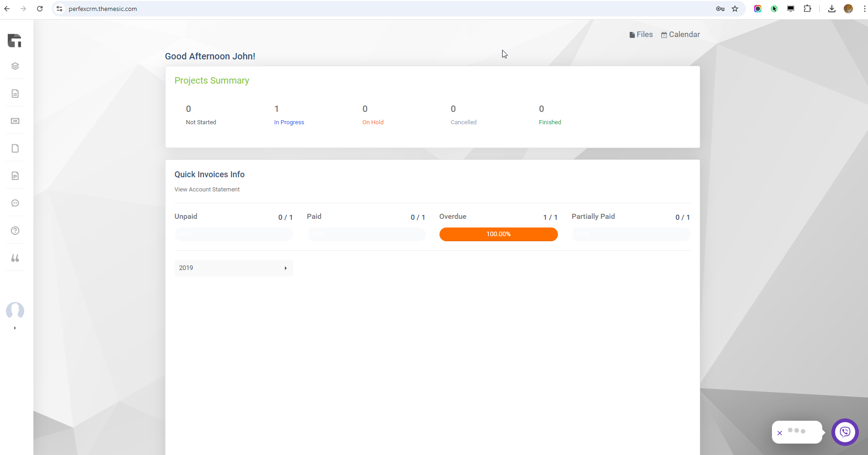Click the user profile avatar in sidebar

[x=15, y=311]
